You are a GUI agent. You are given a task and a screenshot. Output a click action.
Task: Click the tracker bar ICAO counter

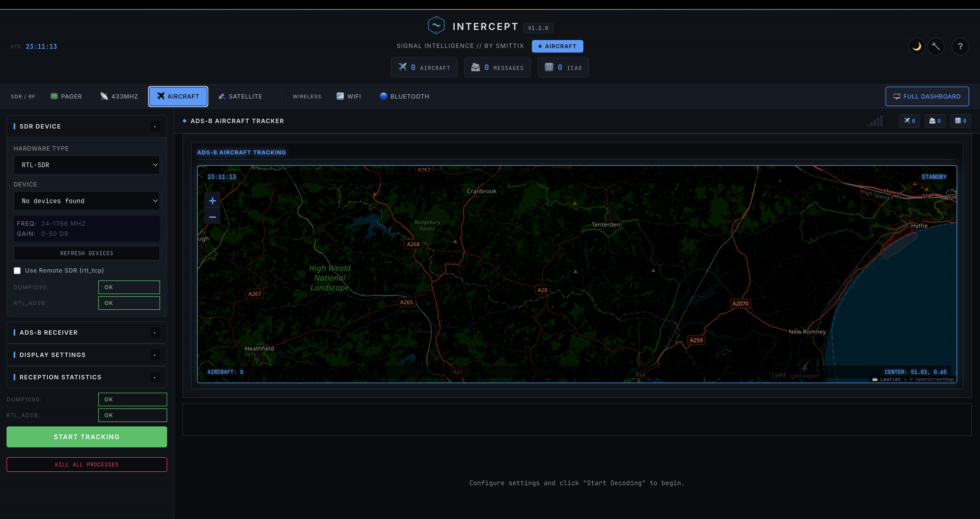pos(960,121)
